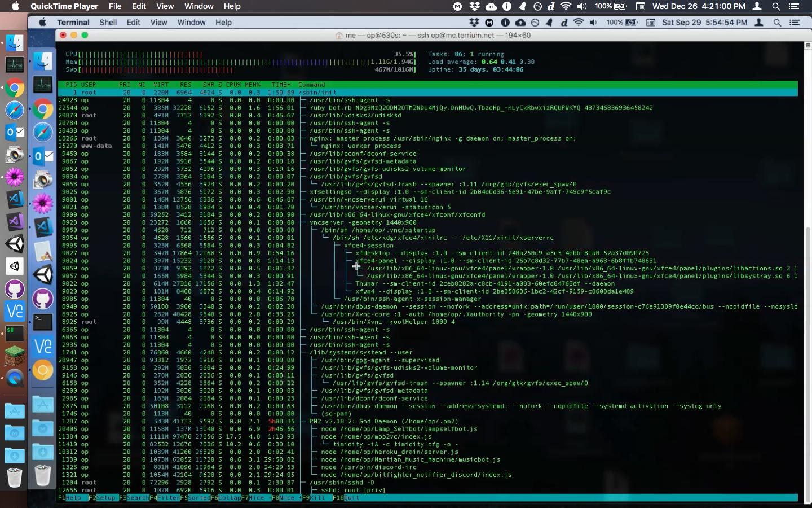The height and width of the screenshot is (508, 812).
Task: Select the /sbin/init process row
Action: pyautogui.click(x=428, y=93)
